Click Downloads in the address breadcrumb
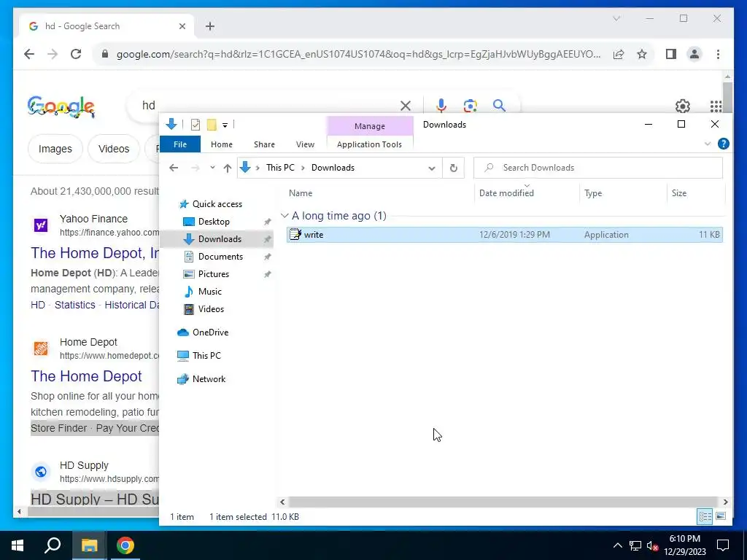The width and height of the screenshot is (747, 560). [x=333, y=168]
